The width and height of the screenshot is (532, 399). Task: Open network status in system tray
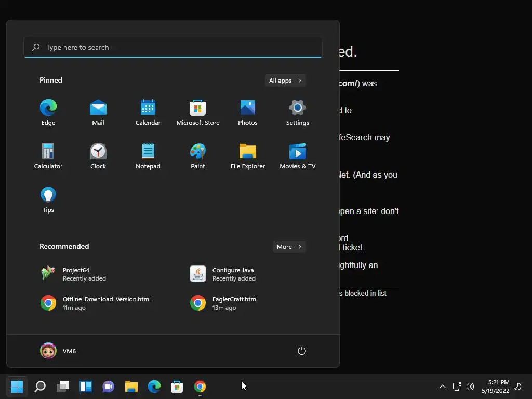pyautogui.click(x=457, y=387)
